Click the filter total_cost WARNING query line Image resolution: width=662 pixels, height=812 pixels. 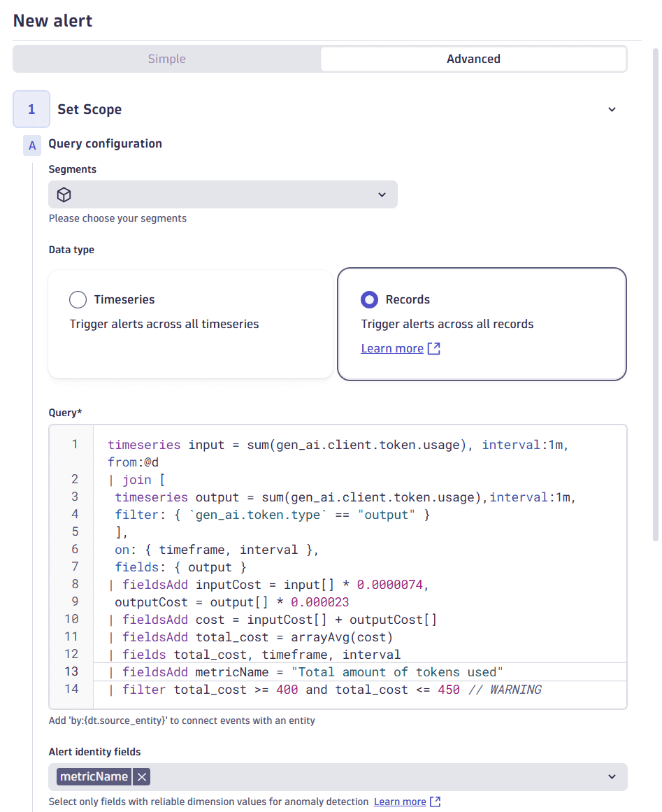coord(325,690)
